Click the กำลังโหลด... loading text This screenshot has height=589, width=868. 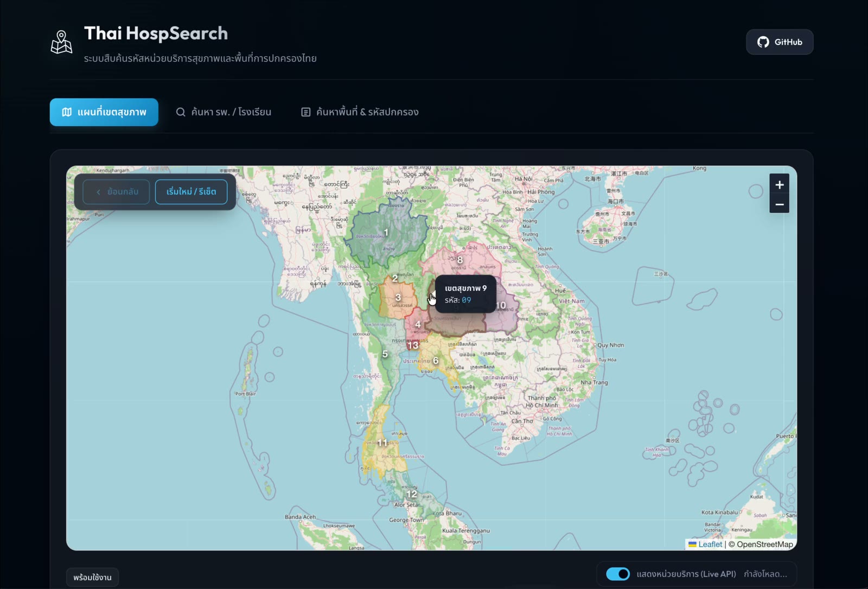[x=765, y=574]
